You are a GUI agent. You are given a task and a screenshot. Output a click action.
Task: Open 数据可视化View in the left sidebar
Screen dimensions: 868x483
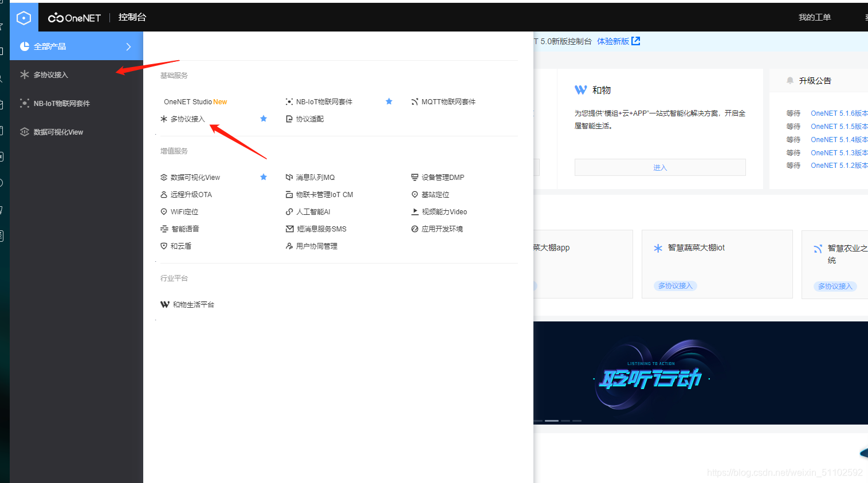pos(76,132)
